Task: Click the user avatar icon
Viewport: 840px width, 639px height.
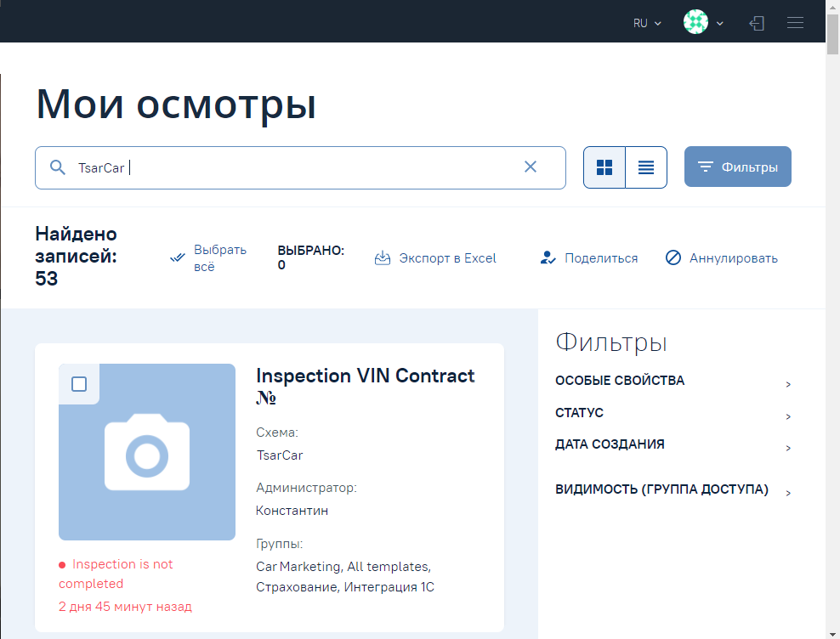Action: 695,23
